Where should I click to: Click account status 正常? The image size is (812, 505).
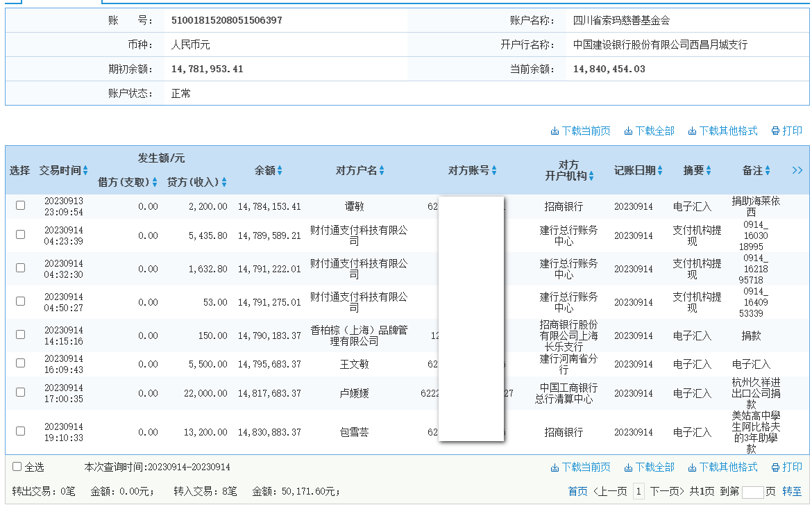pyautogui.click(x=180, y=93)
